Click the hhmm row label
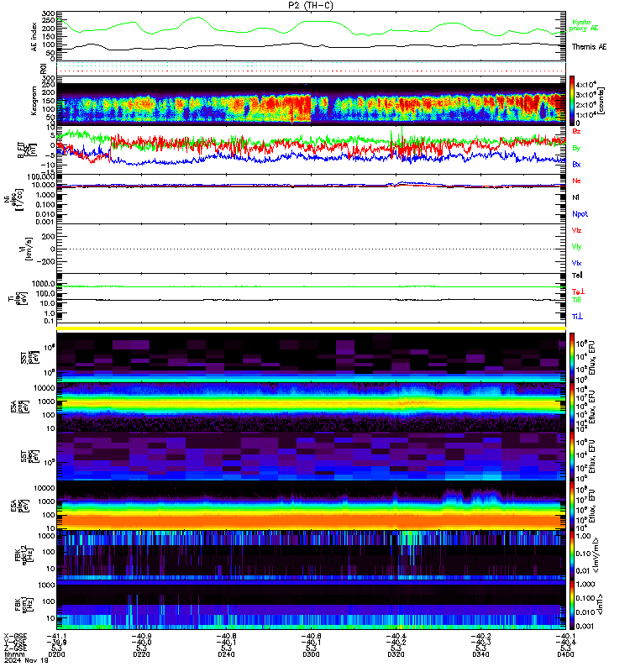The height and width of the screenshot is (672, 630). click(14, 654)
